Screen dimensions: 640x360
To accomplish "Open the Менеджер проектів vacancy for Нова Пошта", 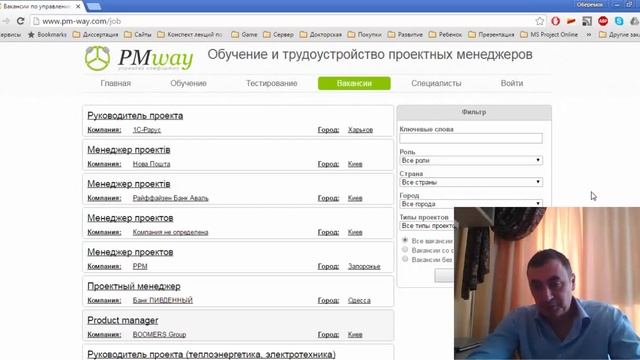I will coord(129,150).
